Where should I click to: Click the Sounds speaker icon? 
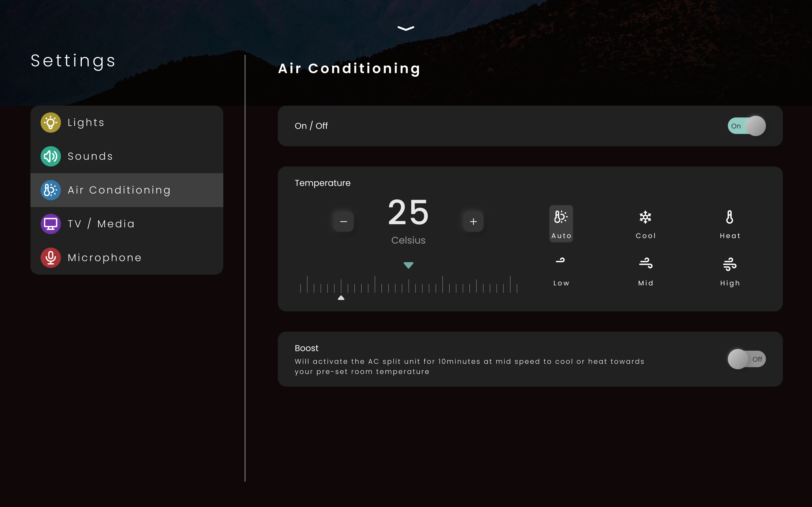[x=51, y=156]
